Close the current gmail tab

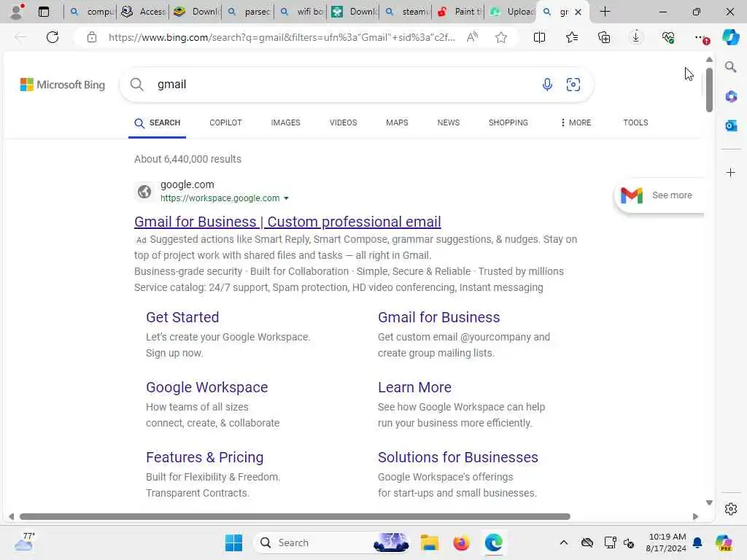pos(578,12)
